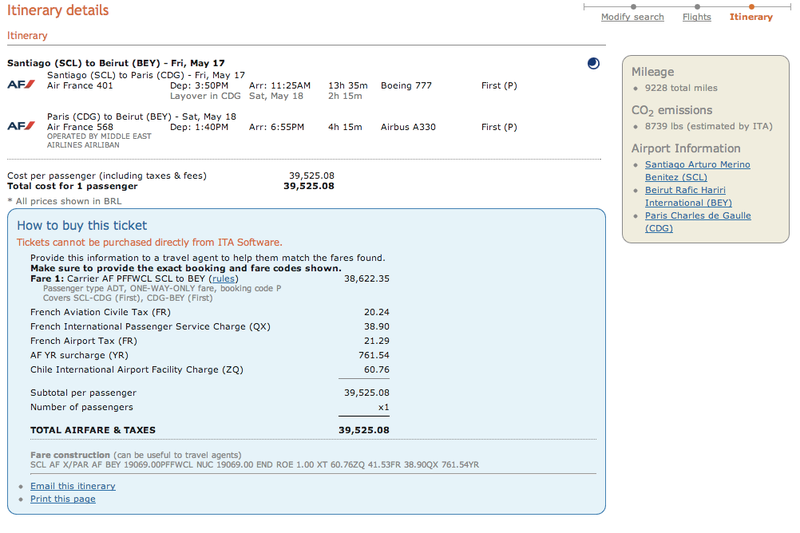Print this page
800x533 pixels.
coord(63,499)
